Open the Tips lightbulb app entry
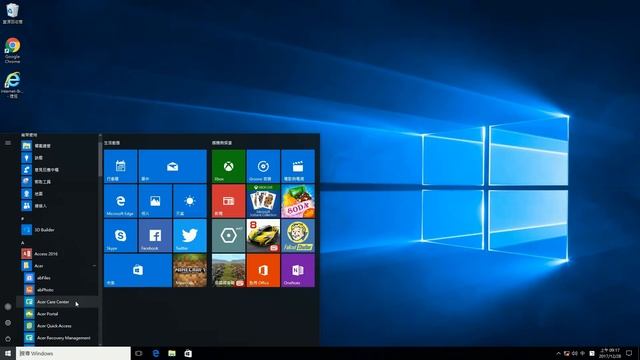Image resolution: width=640 pixels, height=360 pixels. pyautogui.click(x=57, y=158)
